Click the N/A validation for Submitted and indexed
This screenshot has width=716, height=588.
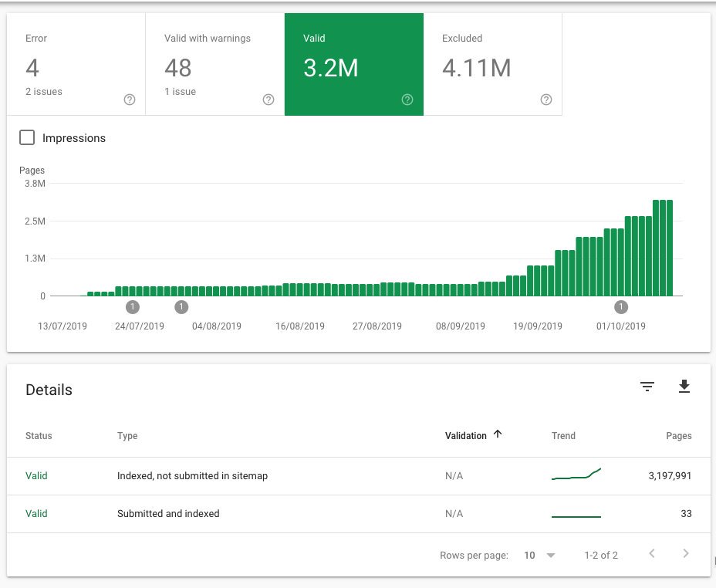pos(454,514)
